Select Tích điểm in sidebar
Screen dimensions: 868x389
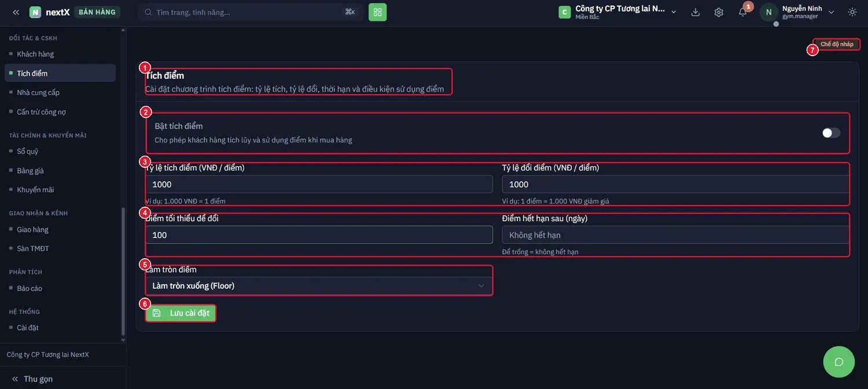(60, 73)
